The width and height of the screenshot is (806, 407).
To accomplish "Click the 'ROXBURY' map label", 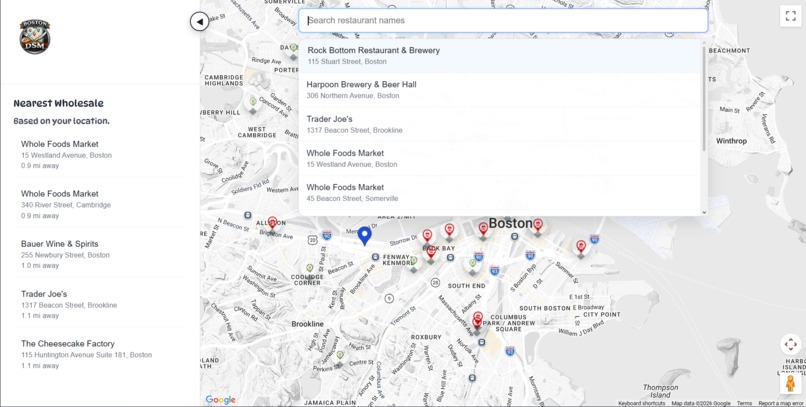I will click(x=426, y=337).
